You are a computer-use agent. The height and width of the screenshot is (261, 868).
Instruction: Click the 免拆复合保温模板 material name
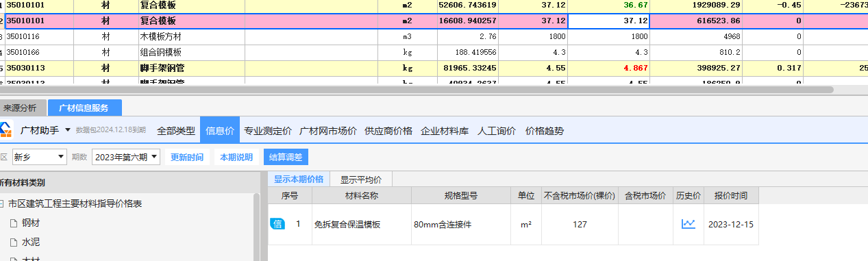point(347,224)
